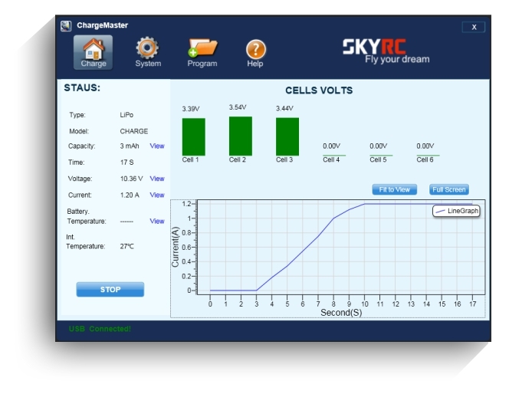The height and width of the screenshot is (417, 532).
Task: Click the Full Screen button
Action: [448, 189]
